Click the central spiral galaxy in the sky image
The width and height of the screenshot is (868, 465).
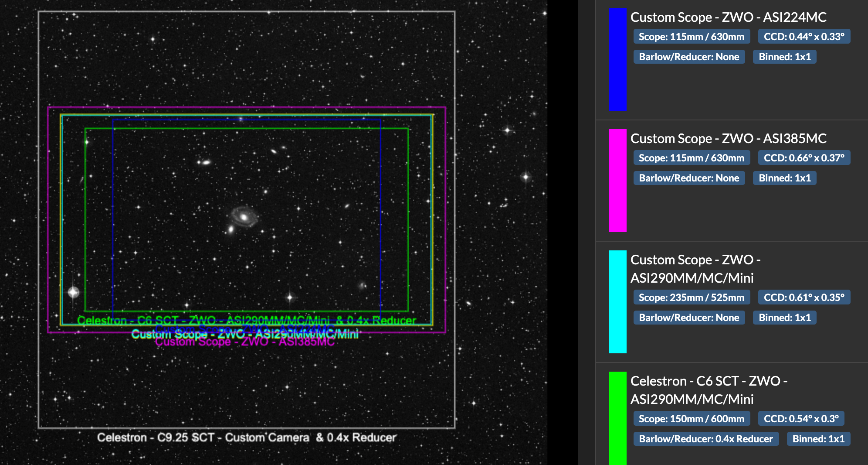(244, 217)
